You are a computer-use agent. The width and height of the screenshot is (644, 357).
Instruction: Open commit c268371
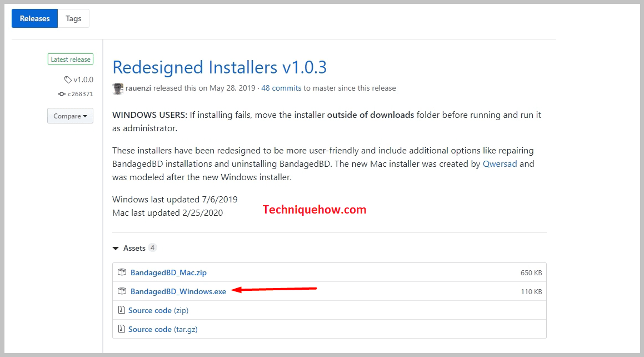pyautogui.click(x=81, y=94)
